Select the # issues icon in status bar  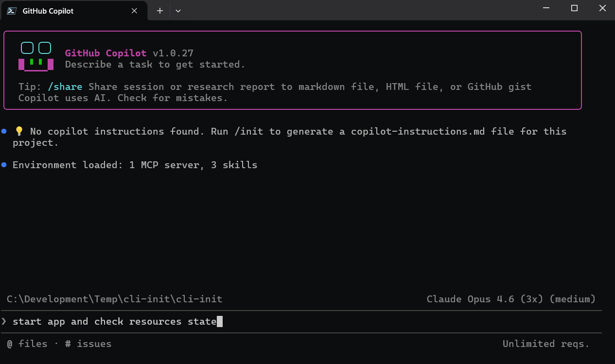pyautogui.click(x=67, y=344)
